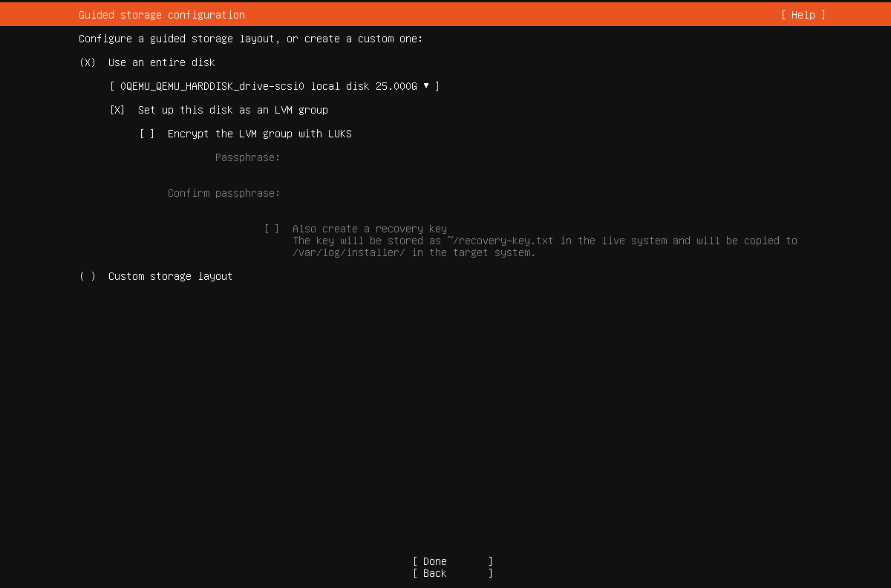Click the 'Guided storage configuration' title

click(x=162, y=15)
